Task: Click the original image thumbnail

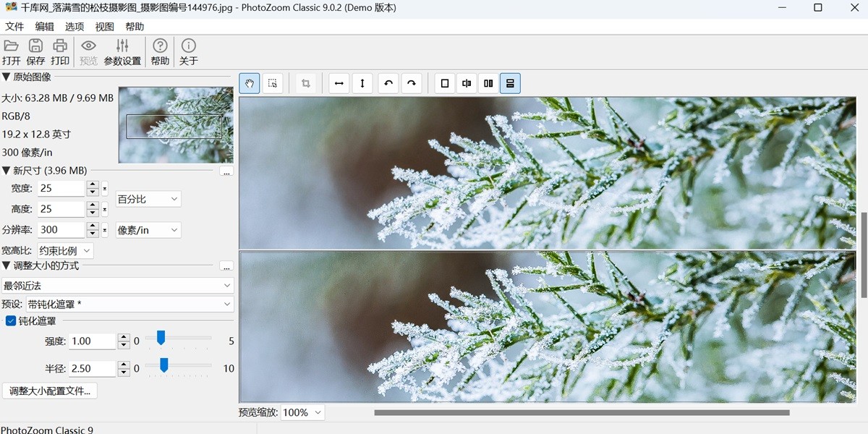Action: point(175,124)
